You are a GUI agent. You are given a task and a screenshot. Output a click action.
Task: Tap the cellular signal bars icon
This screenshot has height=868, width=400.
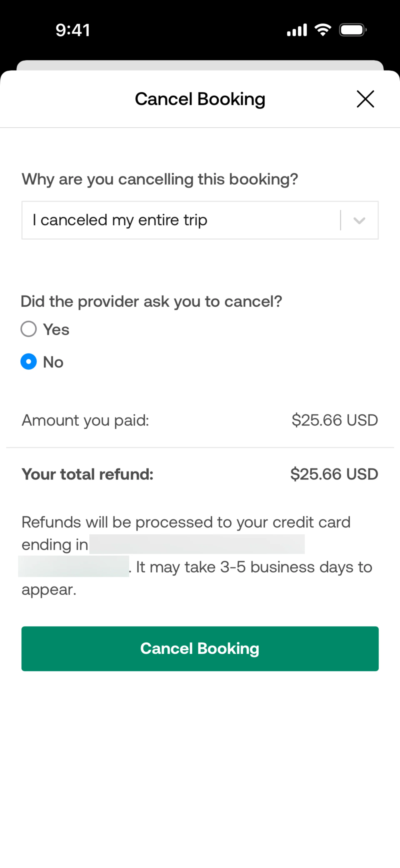click(297, 30)
